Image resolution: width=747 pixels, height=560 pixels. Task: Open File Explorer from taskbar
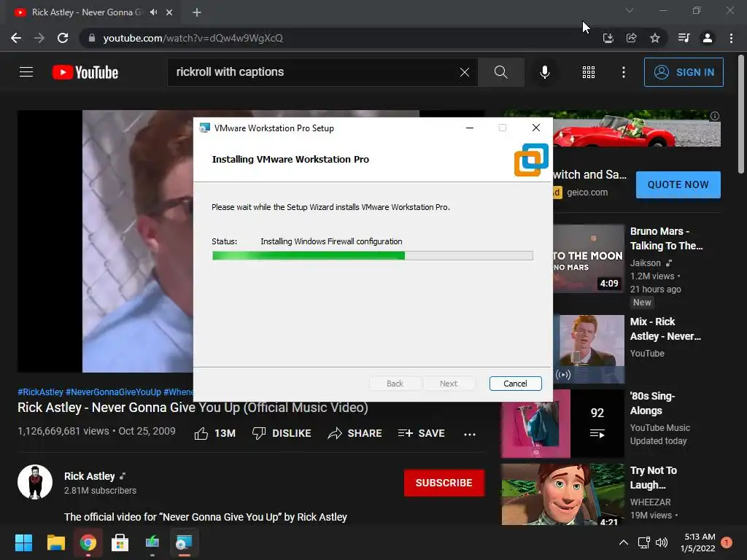(55, 542)
